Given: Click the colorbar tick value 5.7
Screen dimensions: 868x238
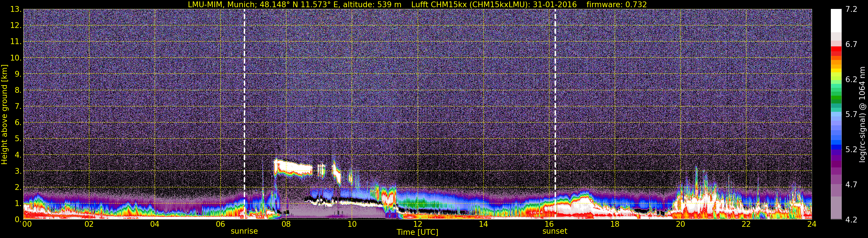Looking at the screenshot, I should pyautogui.click(x=852, y=115).
